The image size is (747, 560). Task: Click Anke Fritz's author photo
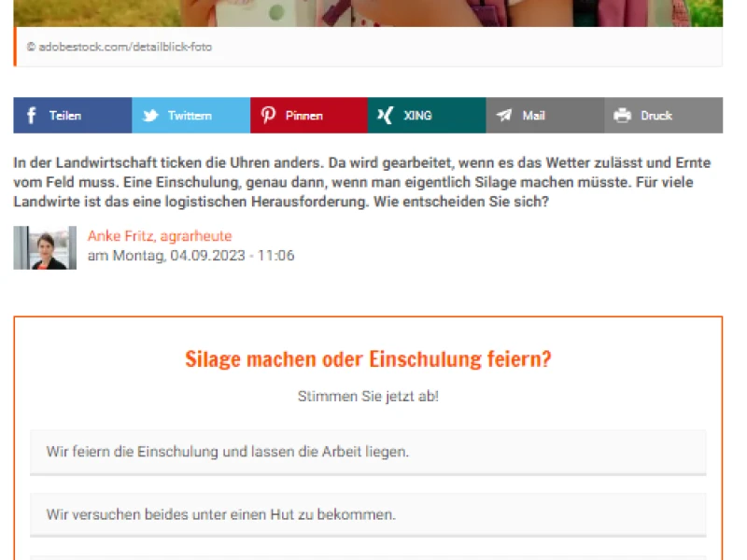click(x=45, y=248)
